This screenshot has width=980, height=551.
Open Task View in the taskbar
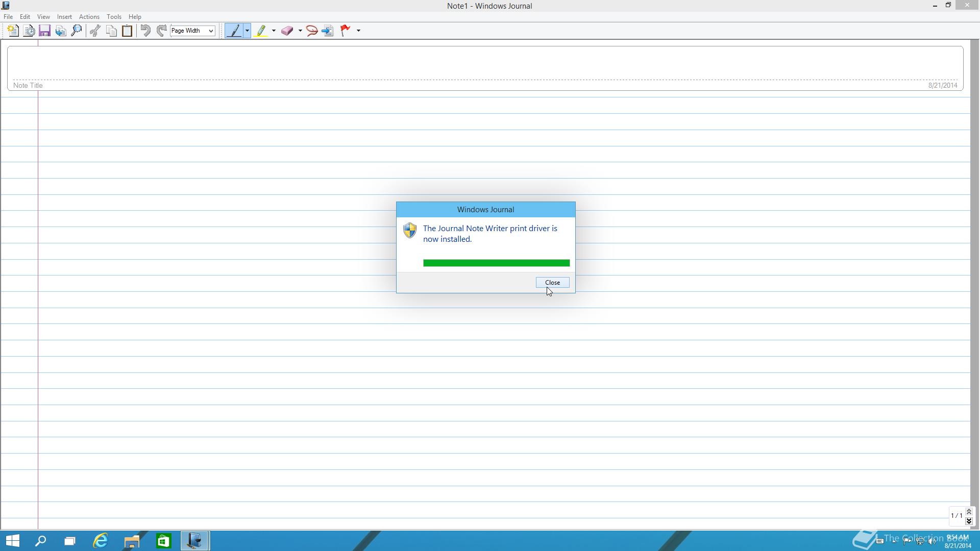pos(70,541)
